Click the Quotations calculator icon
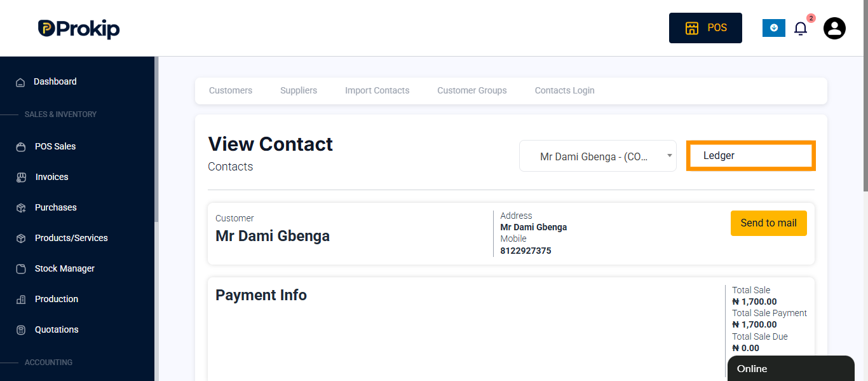The width and height of the screenshot is (868, 381). (x=21, y=330)
